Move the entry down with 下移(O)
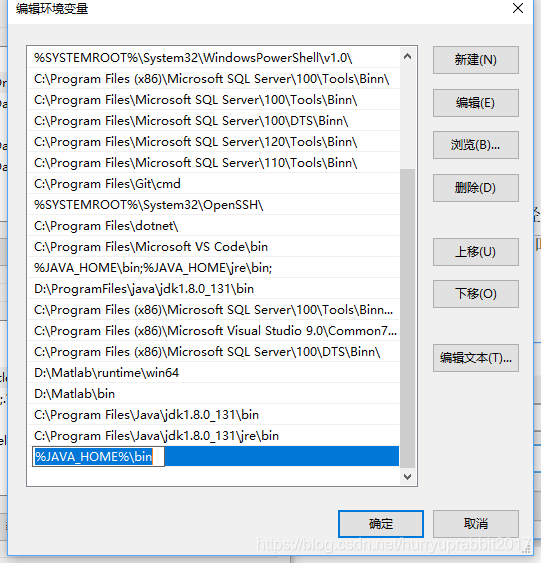Screen dimensions: 541x563 coord(476,294)
